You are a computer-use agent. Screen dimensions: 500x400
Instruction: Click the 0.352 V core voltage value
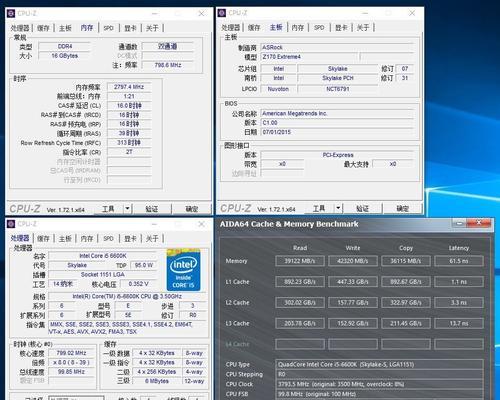pos(138,284)
